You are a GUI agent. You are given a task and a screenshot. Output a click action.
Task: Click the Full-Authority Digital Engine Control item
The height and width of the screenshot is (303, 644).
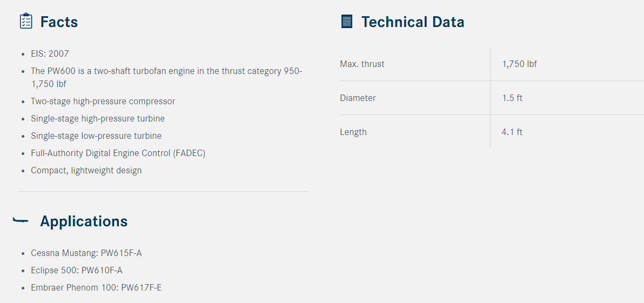[118, 153]
